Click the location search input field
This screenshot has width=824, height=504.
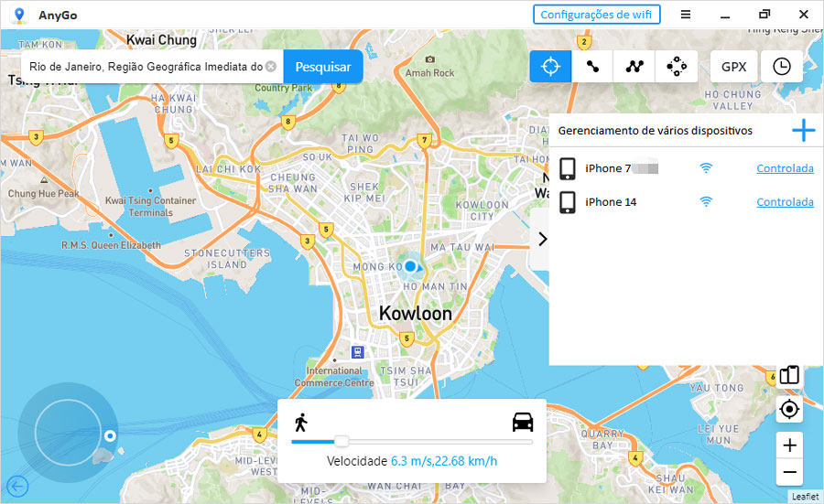145,67
